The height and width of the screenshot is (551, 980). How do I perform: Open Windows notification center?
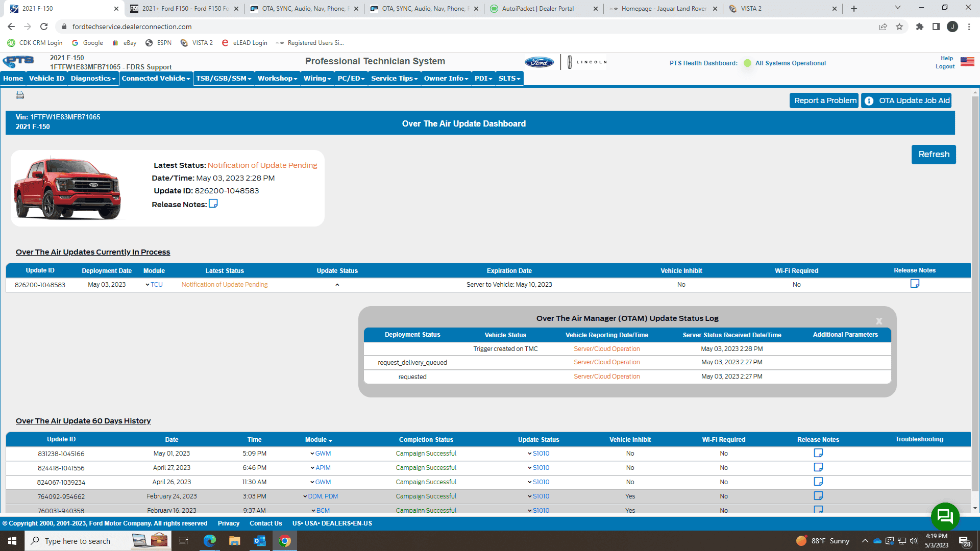pyautogui.click(x=965, y=541)
